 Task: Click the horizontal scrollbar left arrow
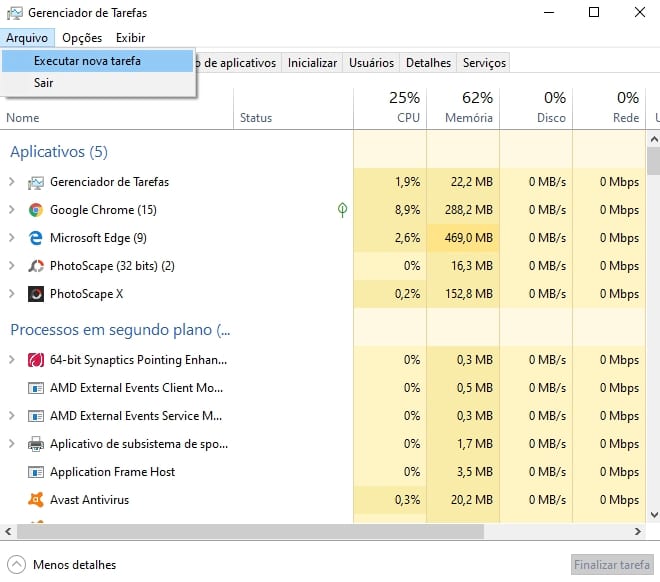tap(8, 532)
